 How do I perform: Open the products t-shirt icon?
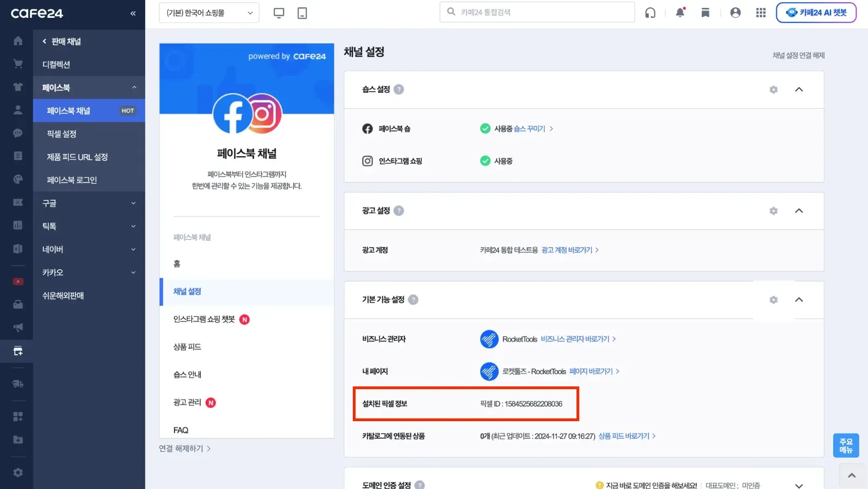click(18, 87)
